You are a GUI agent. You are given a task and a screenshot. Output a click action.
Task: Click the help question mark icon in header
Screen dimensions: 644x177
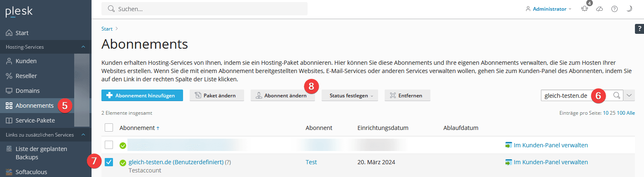click(614, 9)
